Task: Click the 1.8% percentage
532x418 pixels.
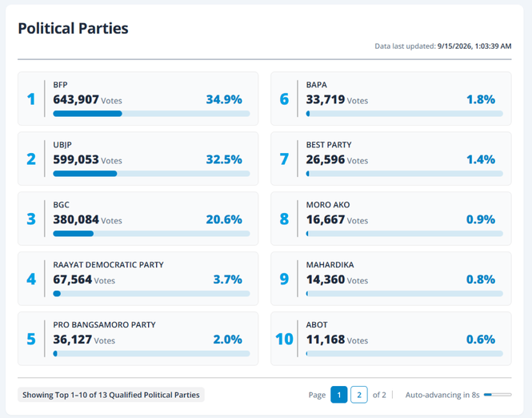Action: coord(481,99)
